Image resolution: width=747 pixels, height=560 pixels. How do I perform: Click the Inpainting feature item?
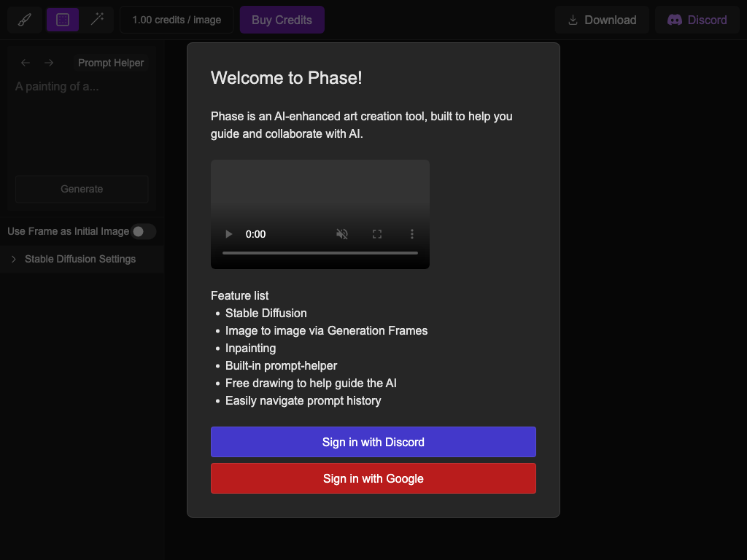[x=251, y=348]
